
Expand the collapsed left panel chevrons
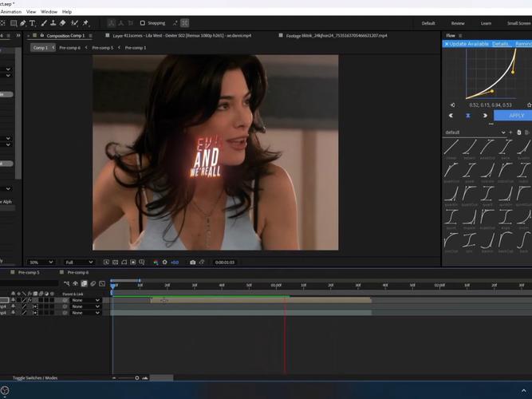[18, 35]
